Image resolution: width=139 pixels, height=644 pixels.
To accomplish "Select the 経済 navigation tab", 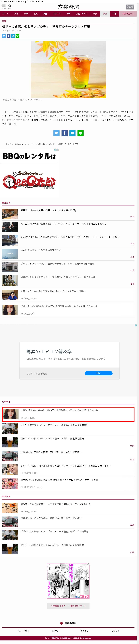I will point(105,14).
